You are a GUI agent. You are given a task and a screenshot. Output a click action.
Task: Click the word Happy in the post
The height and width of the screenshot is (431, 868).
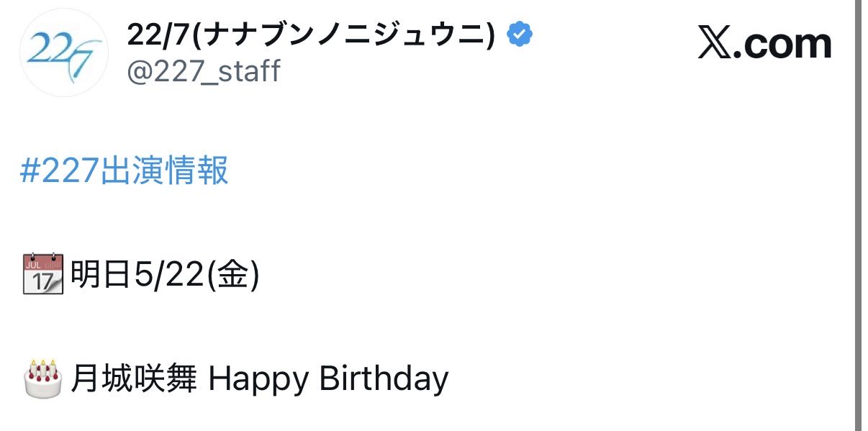(x=260, y=379)
